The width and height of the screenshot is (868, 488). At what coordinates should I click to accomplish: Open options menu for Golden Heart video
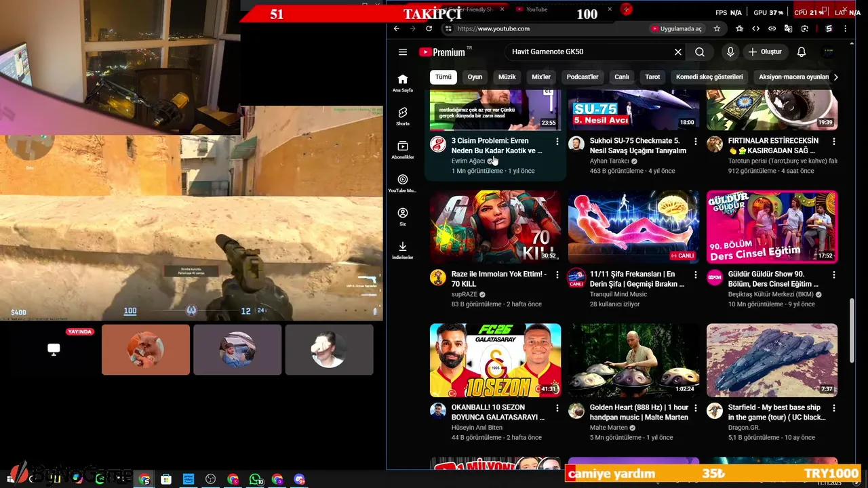coord(696,409)
